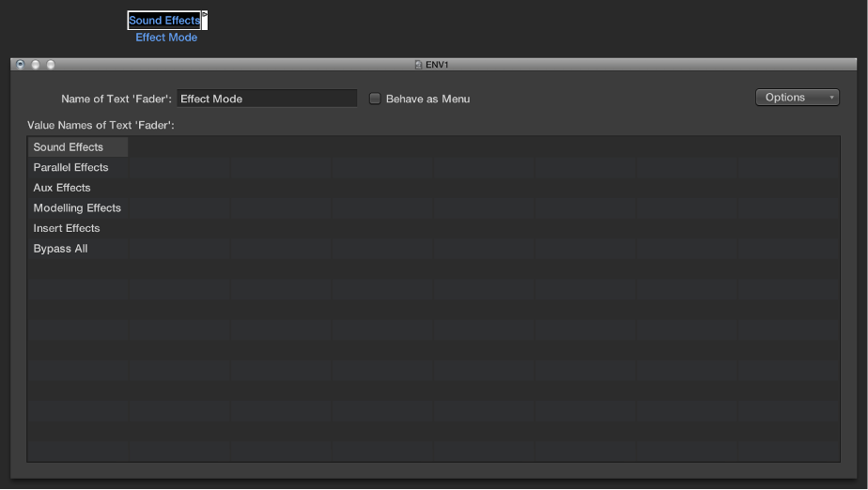
Task: Minimize the ENV1 window
Action: click(x=36, y=64)
